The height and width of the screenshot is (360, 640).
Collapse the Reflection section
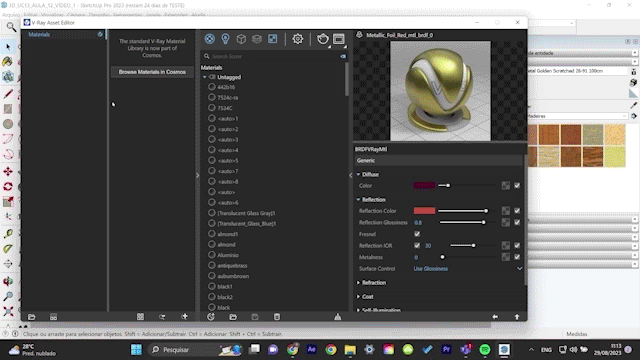pos(358,200)
